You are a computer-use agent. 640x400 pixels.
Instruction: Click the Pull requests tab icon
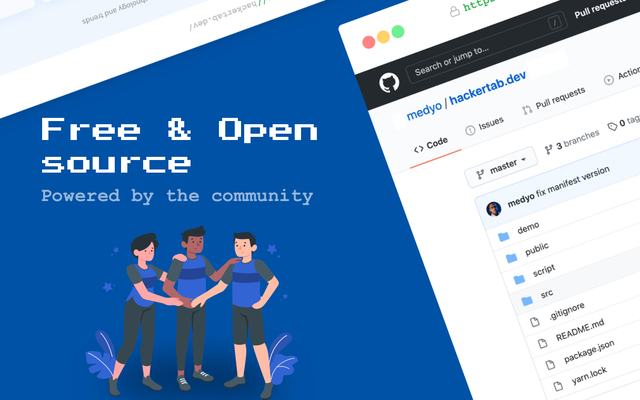coord(527,110)
